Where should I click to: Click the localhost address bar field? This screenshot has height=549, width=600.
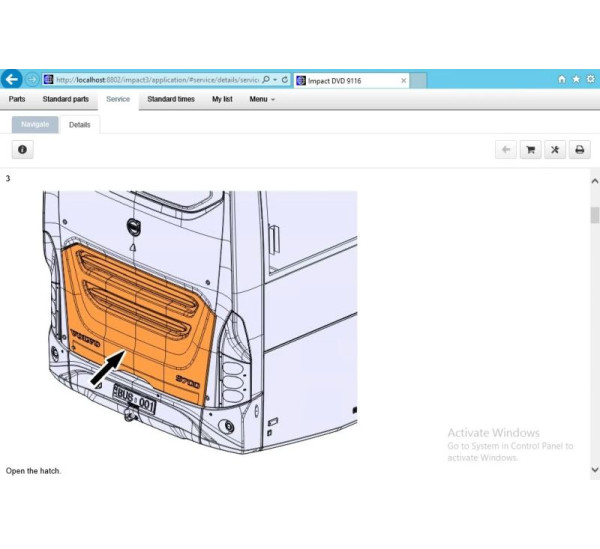click(x=155, y=80)
